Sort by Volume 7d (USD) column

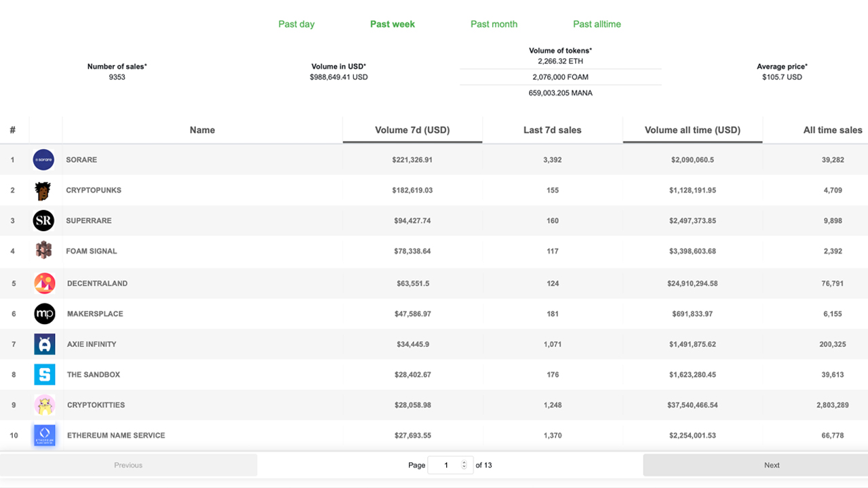[x=412, y=130]
